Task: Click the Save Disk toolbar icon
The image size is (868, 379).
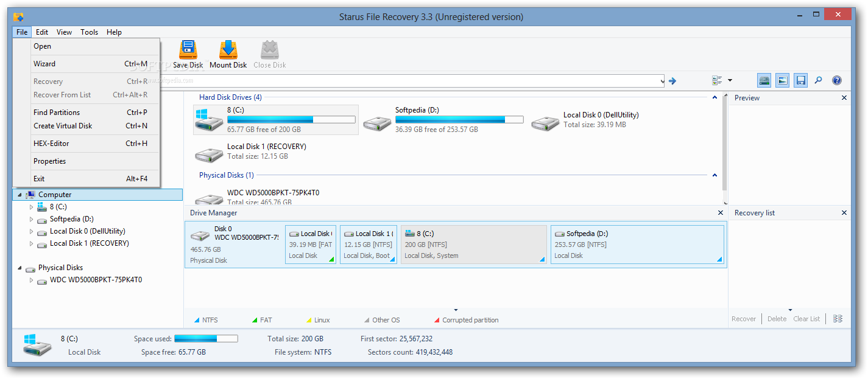Action: click(188, 50)
